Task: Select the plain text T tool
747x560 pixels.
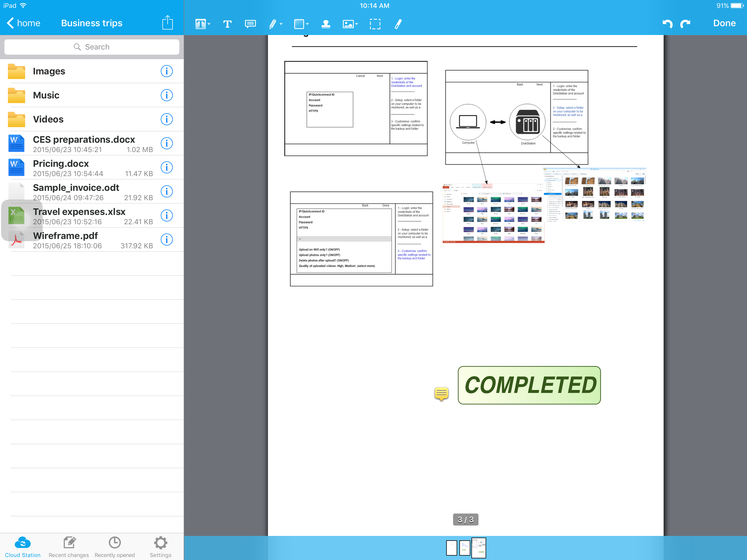Action: [x=227, y=24]
